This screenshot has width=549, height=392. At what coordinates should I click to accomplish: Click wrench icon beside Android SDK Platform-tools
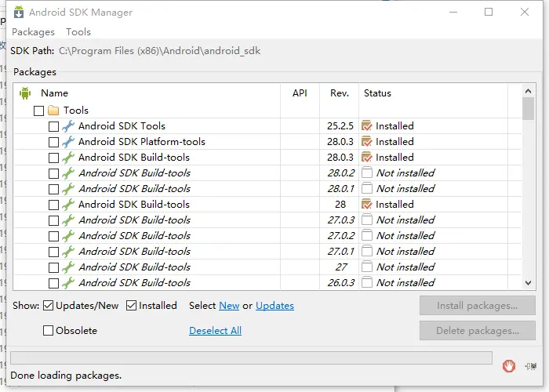[68, 142]
